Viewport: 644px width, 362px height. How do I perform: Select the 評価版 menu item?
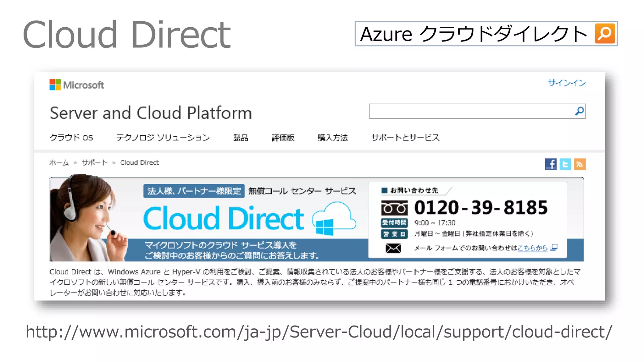tap(283, 138)
